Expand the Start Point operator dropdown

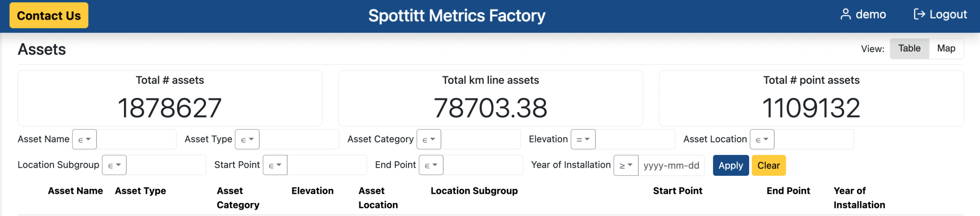click(x=275, y=165)
